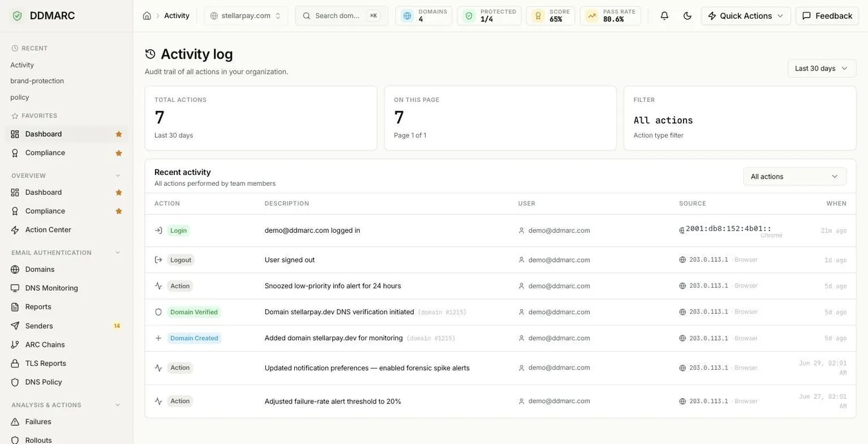Viewport: 868px width, 444px height.
Task: Click the ARC Chains icon
Action: click(15, 344)
